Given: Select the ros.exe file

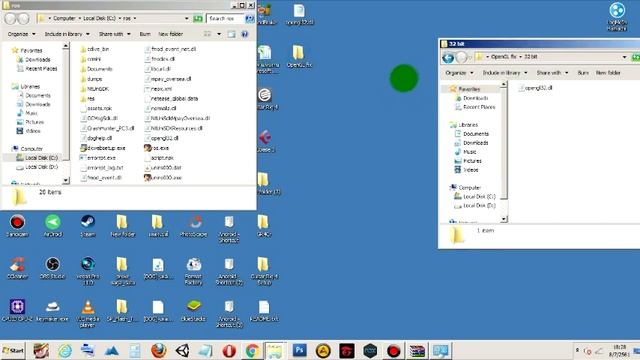Looking at the screenshot, I should [x=157, y=148].
